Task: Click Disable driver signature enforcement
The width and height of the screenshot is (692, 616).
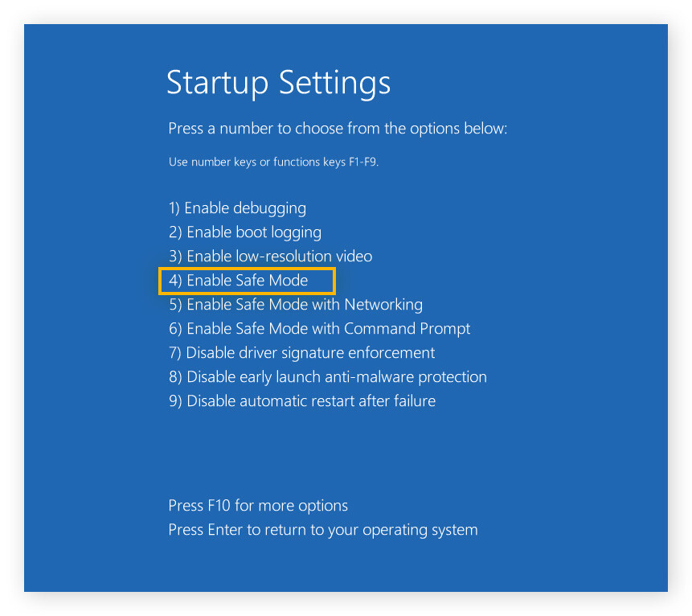Action: (x=301, y=353)
